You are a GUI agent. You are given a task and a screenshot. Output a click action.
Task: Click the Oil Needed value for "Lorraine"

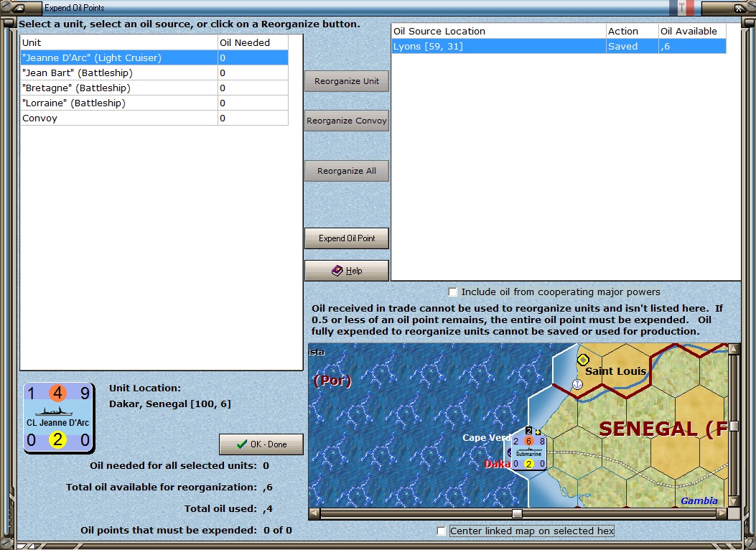(x=253, y=103)
